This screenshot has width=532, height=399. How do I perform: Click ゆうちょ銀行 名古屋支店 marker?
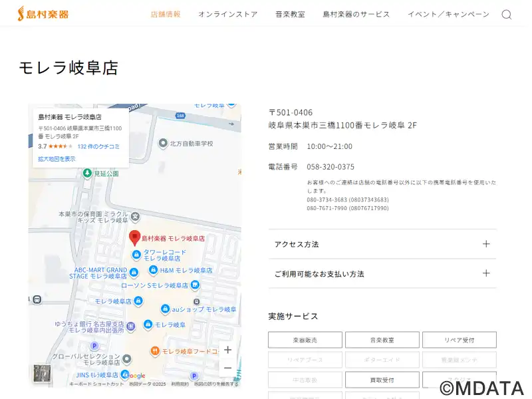click(130, 327)
